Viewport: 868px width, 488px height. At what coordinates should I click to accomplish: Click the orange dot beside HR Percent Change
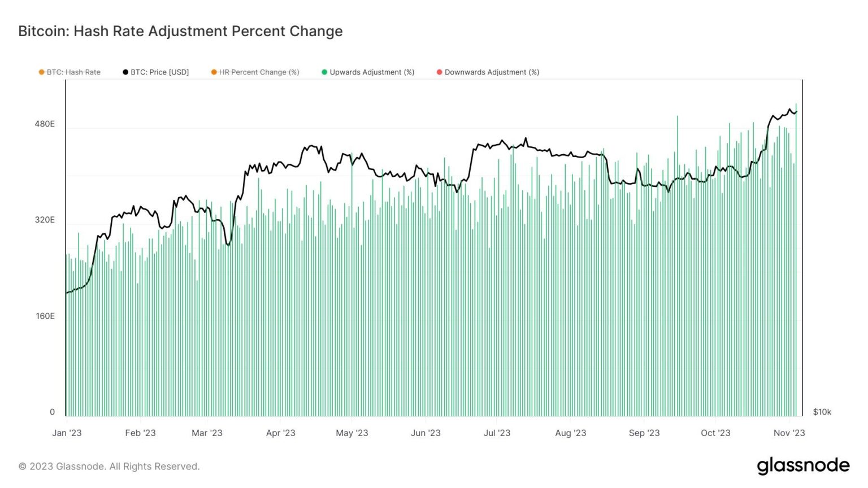click(214, 72)
